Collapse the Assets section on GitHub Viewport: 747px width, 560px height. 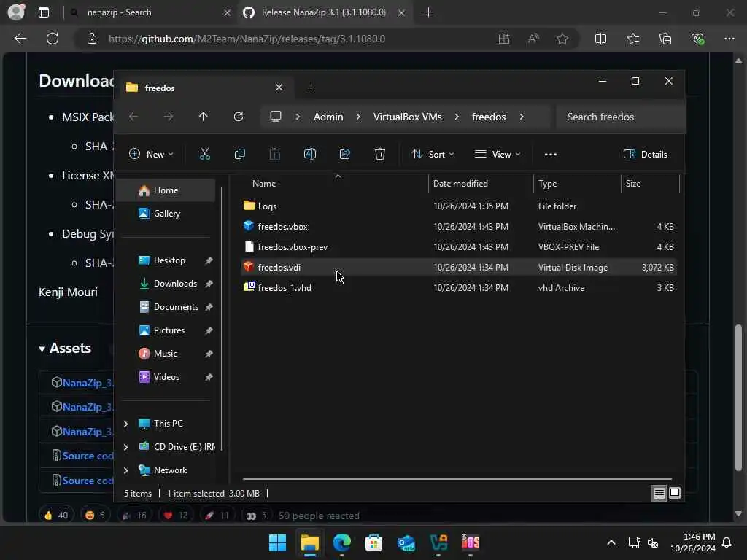[x=42, y=349]
